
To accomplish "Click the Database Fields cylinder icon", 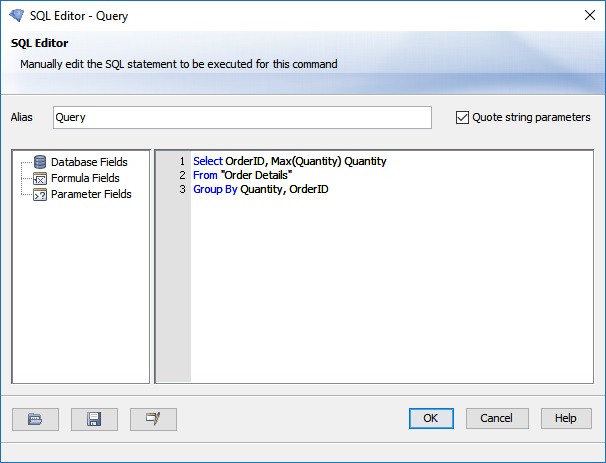I will point(40,162).
